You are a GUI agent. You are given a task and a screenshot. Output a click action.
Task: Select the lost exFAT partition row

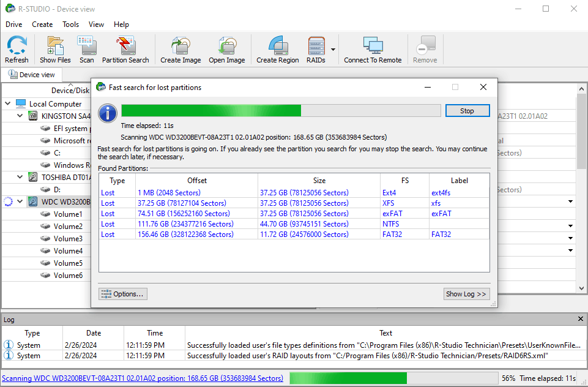point(294,214)
